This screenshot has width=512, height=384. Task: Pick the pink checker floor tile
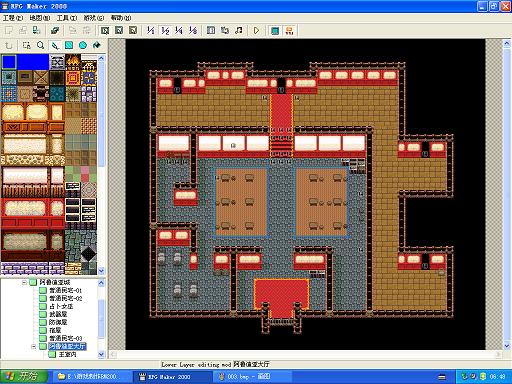coord(89,174)
